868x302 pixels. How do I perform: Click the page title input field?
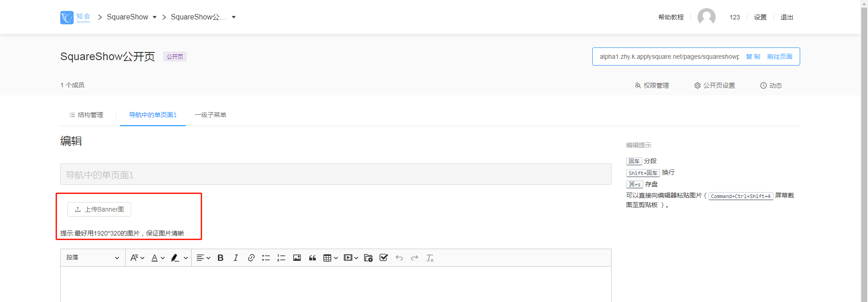(335, 174)
